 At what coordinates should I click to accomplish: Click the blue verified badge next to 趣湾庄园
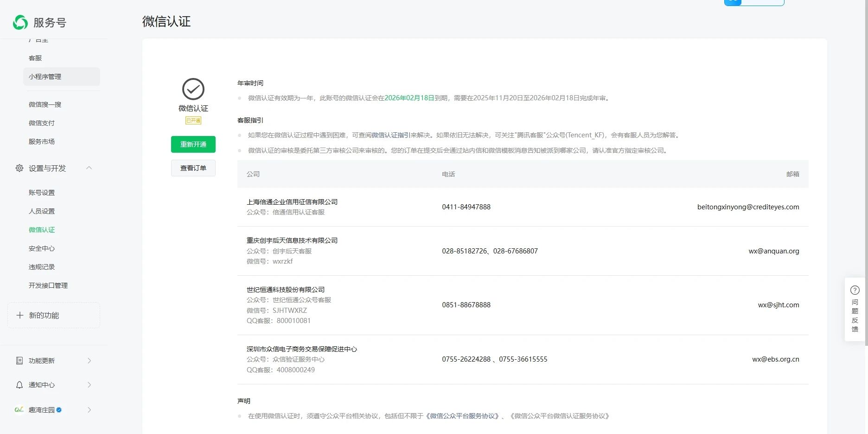pyautogui.click(x=59, y=410)
